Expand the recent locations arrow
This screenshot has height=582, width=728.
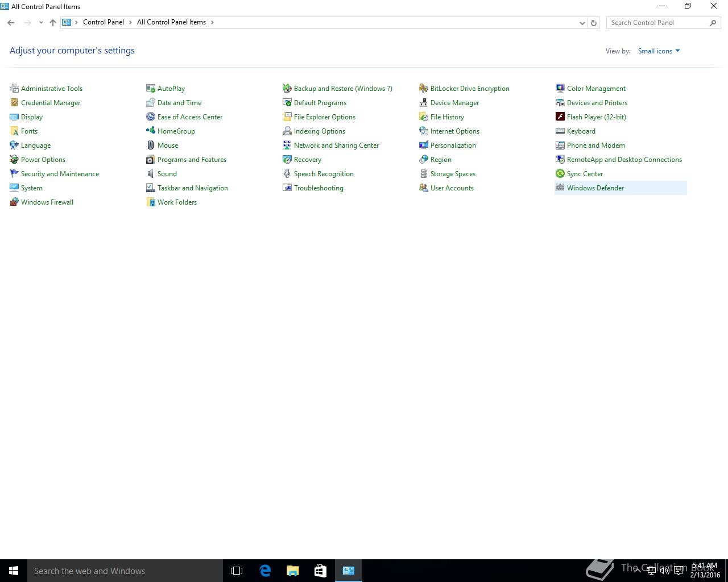pyautogui.click(x=41, y=23)
